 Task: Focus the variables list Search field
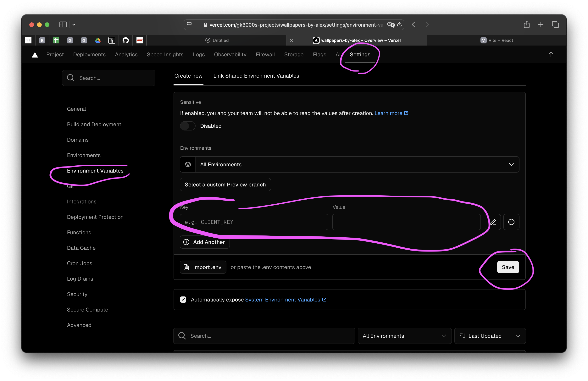(264, 336)
